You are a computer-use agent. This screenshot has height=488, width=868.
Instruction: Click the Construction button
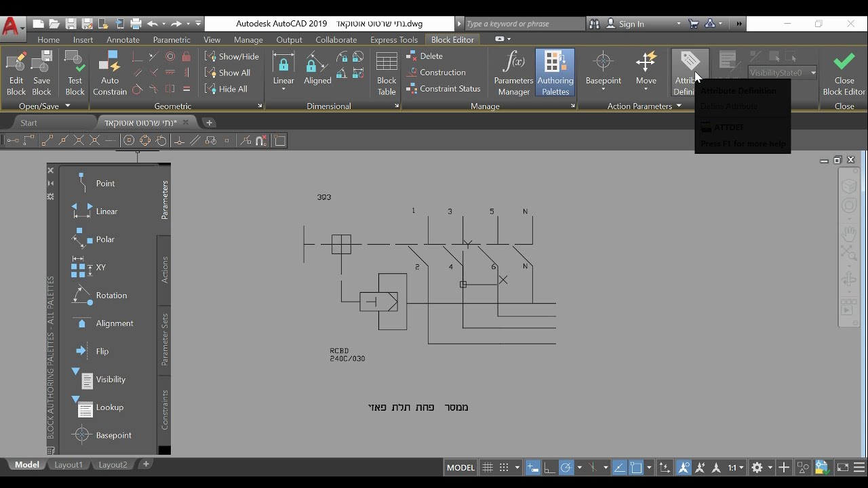(x=436, y=73)
